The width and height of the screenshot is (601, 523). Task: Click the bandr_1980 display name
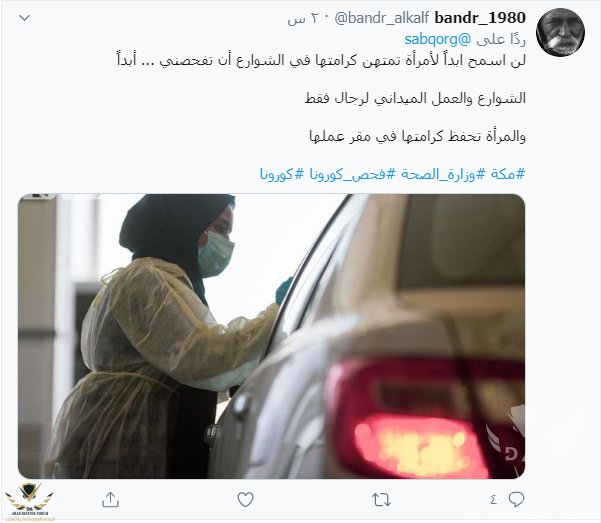(x=480, y=18)
